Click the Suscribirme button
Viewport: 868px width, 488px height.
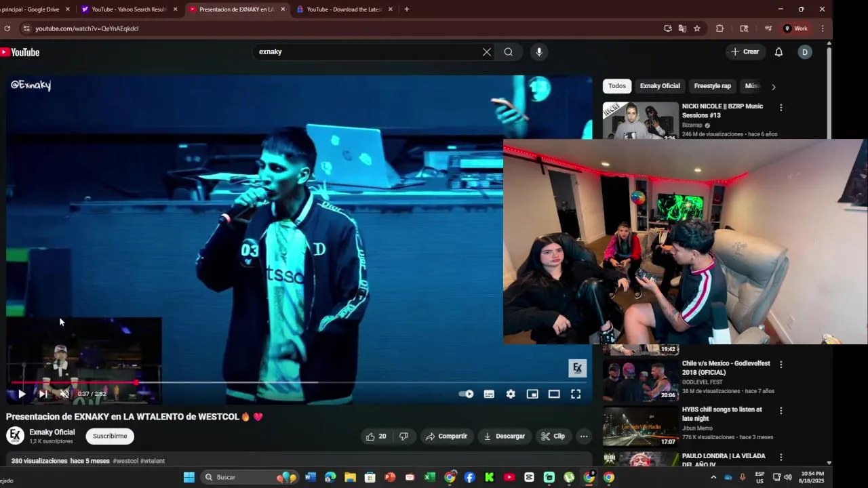(110, 436)
